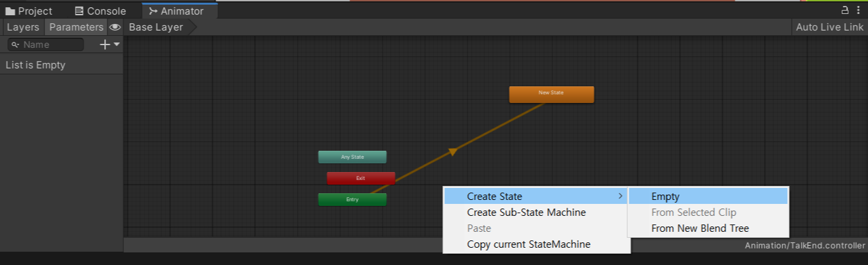The width and height of the screenshot is (868, 265).
Task: Toggle the eye visibility icon beside Parameters
Action: point(115,27)
